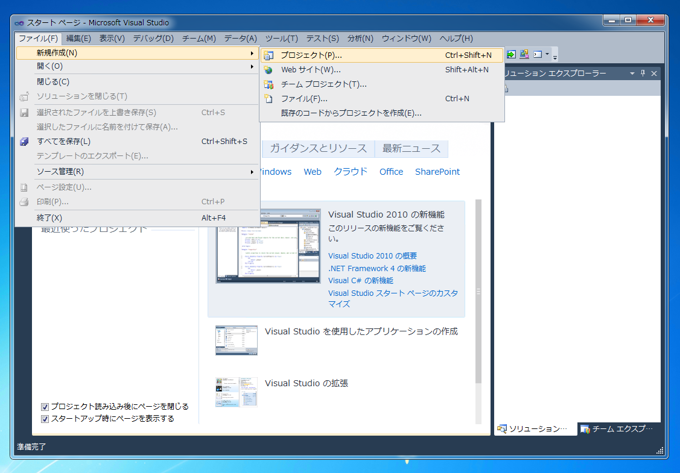This screenshot has width=680, height=473.
Task: Open the ウィンドウ(W) menu
Action: pos(406,39)
